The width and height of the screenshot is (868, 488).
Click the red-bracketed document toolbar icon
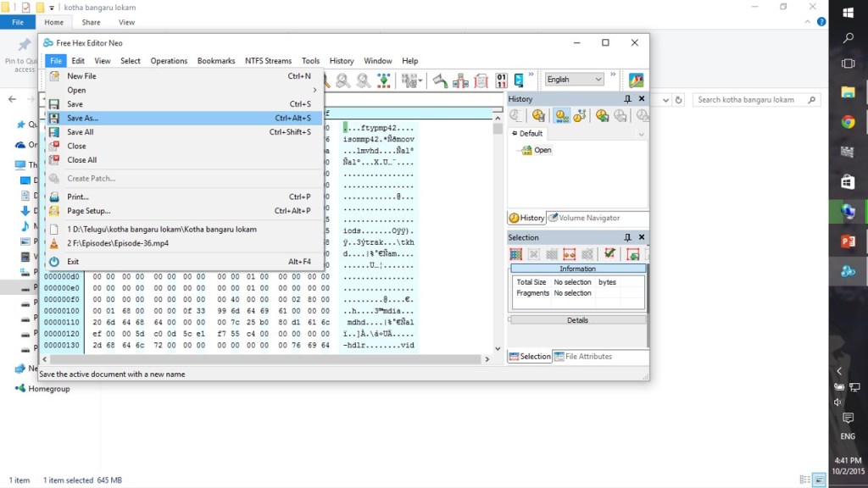481,80
